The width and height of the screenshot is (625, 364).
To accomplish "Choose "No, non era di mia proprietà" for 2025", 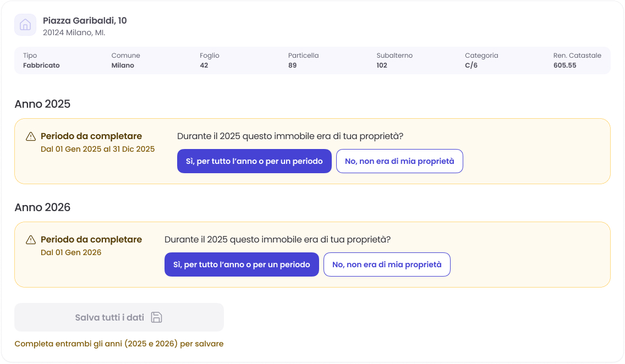I will [x=399, y=161].
